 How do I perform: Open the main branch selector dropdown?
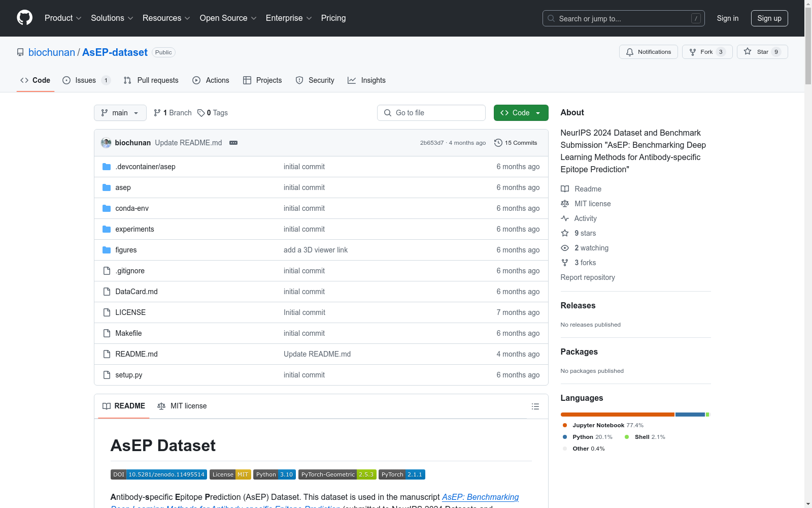click(120, 113)
